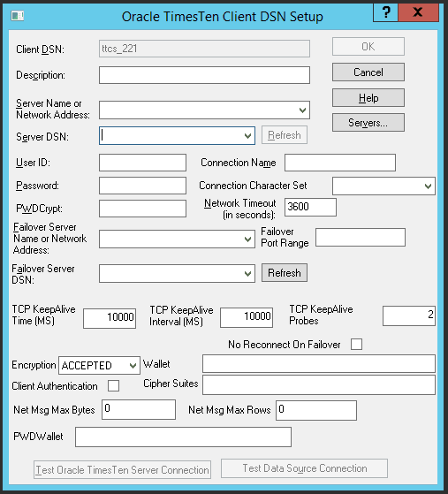Screen dimensions: 448x494
Task: Open Server Name or Network Address dropdown
Action: (302, 110)
